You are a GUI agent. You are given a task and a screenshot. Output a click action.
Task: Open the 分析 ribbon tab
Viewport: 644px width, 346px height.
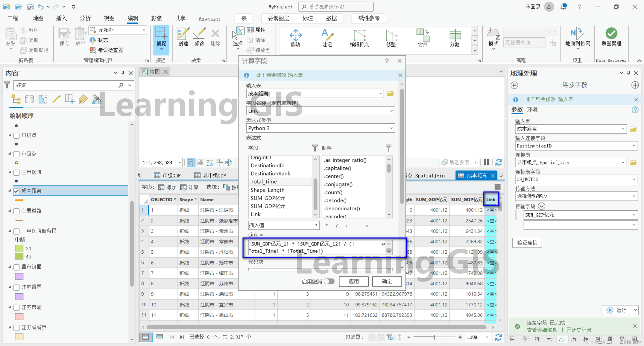[x=85, y=18]
